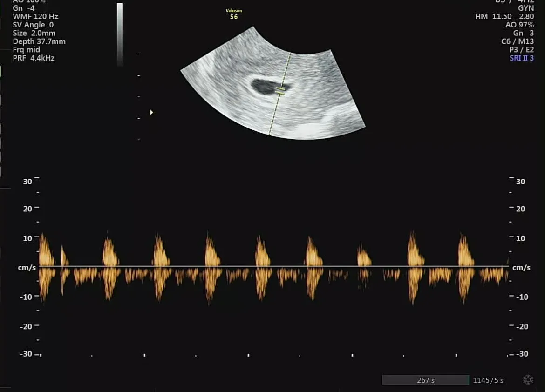The height and width of the screenshot is (392, 545).
Task: Click the 10 mark on right velocity scale
Action: [520, 238]
